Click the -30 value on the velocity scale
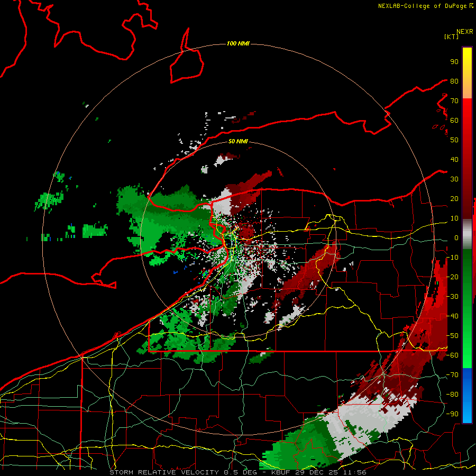The image size is (476, 476). tap(452, 297)
